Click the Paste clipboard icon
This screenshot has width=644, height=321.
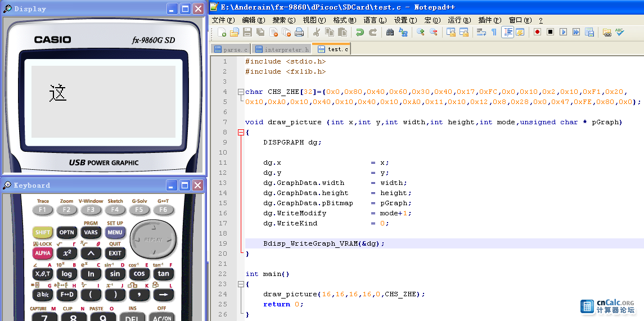pos(342,32)
